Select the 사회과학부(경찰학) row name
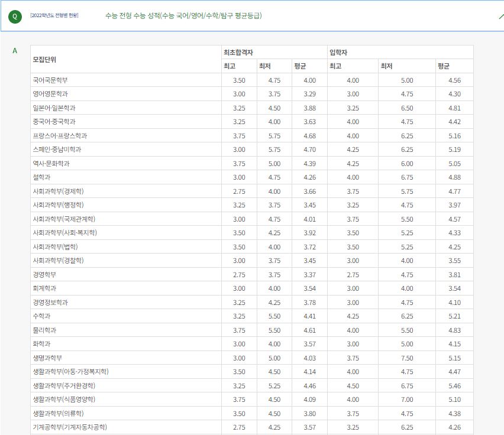Screen dimensions: 504x435 [x=58, y=261]
